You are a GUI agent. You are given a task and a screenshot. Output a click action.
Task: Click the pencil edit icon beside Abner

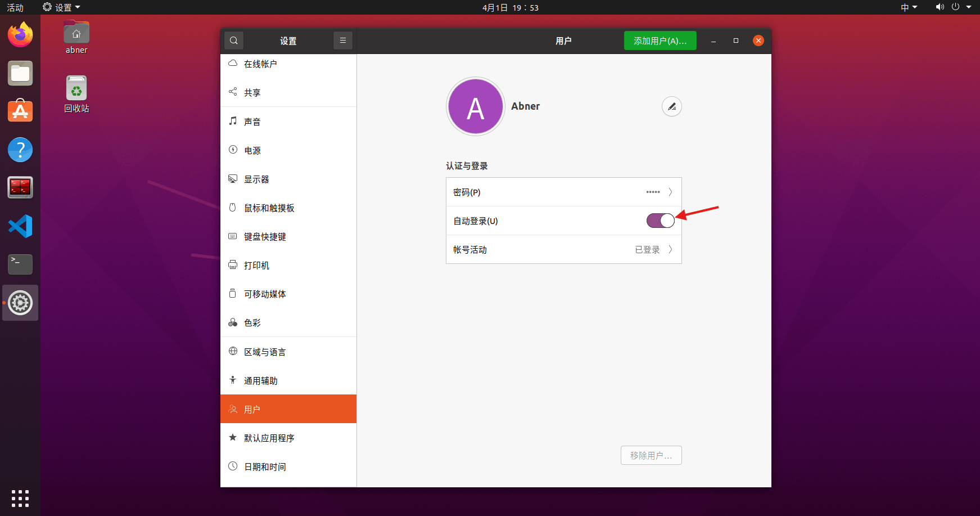coord(671,106)
